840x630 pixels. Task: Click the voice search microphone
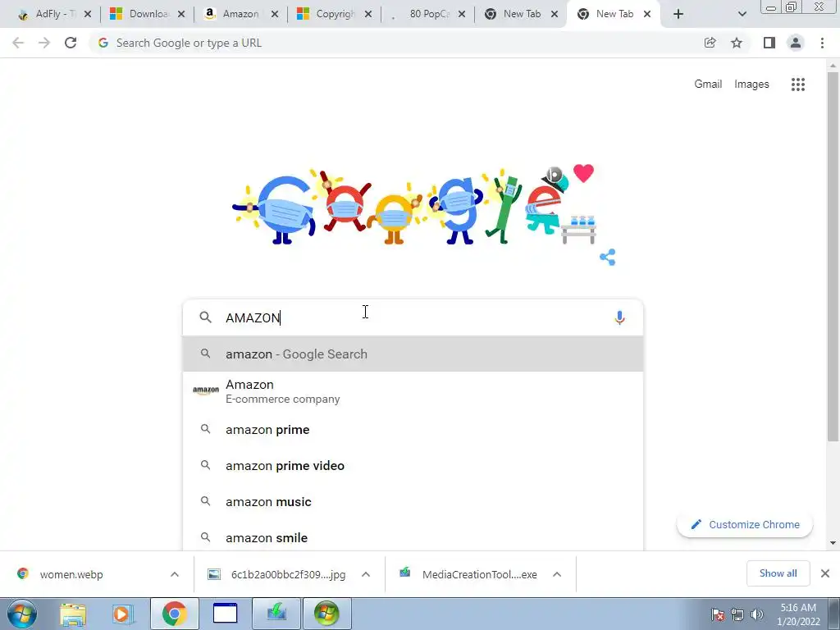pyautogui.click(x=619, y=317)
